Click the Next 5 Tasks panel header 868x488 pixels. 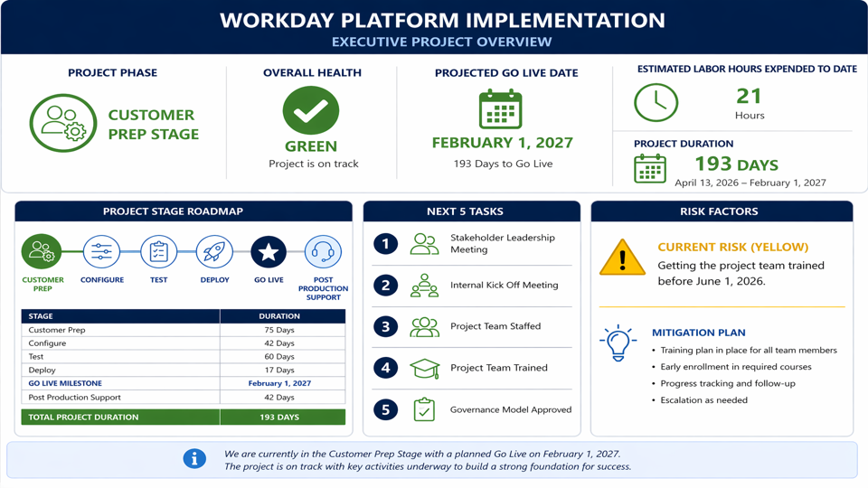click(472, 211)
